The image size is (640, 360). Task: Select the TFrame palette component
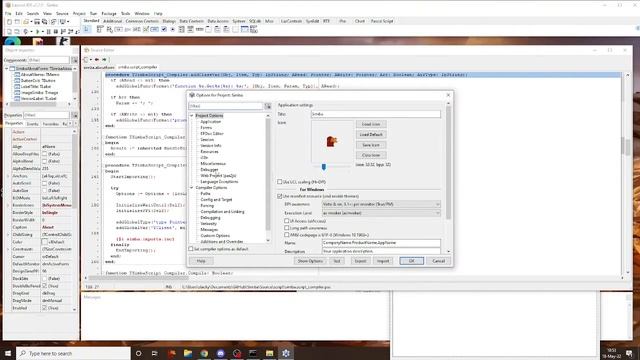(x=244, y=29)
